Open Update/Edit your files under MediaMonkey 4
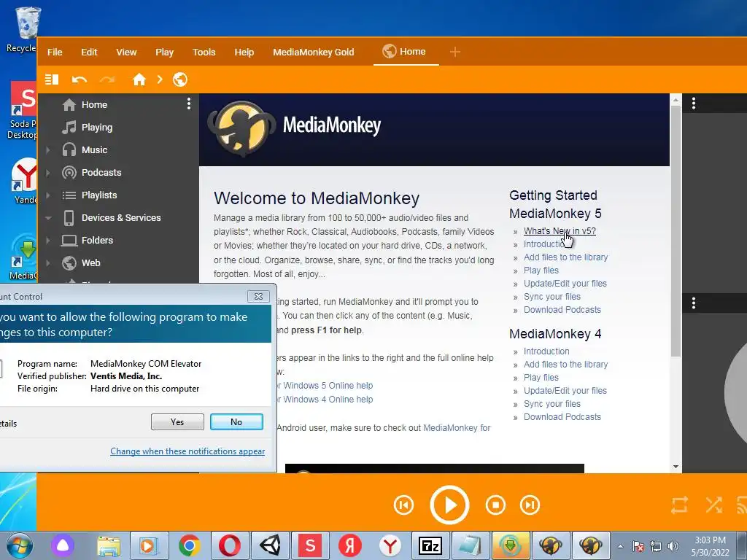This screenshot has width=747, height=560. pyautogui.click(x=565, y=391)
